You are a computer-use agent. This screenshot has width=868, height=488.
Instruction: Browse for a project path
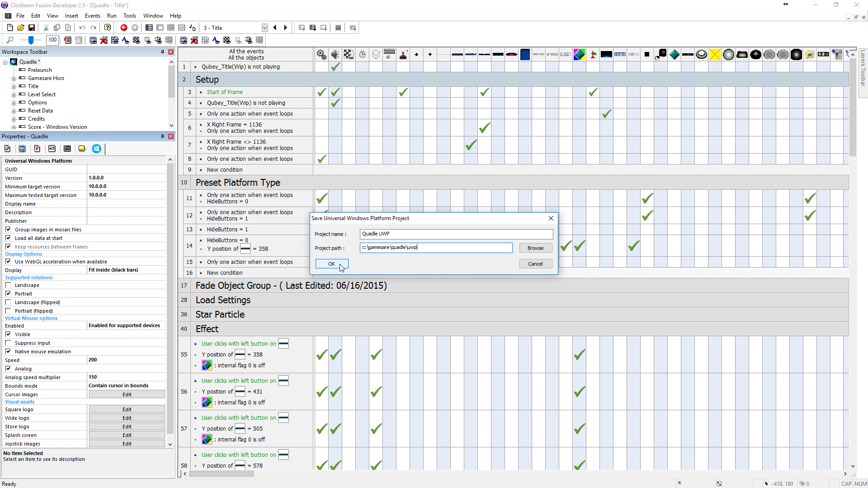[535, 248]
